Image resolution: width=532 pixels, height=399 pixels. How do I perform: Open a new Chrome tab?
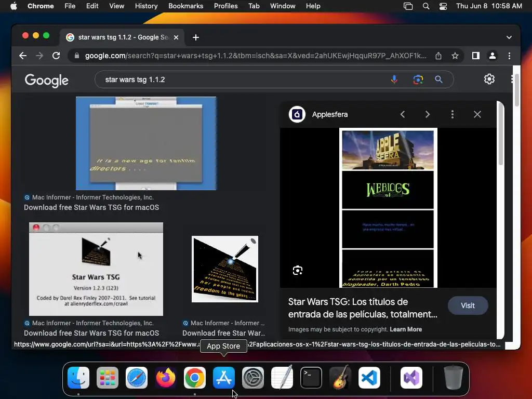point(196,37)
